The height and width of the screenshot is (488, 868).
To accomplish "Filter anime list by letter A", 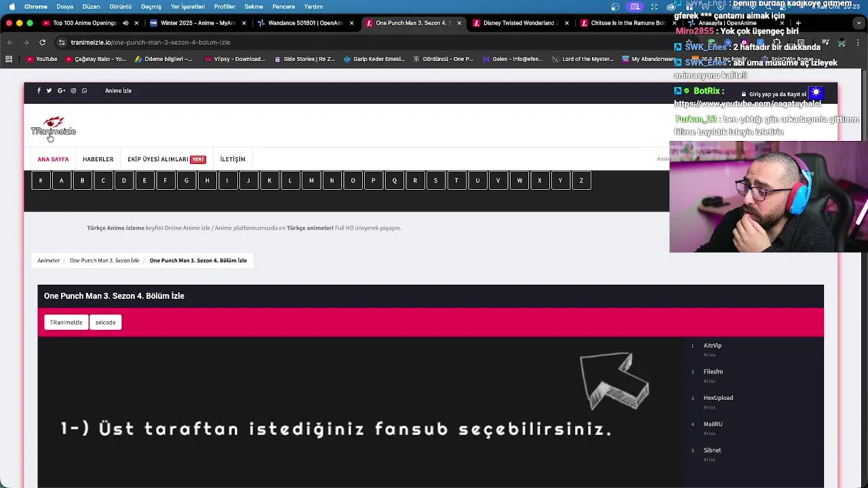I will (62, 180).
